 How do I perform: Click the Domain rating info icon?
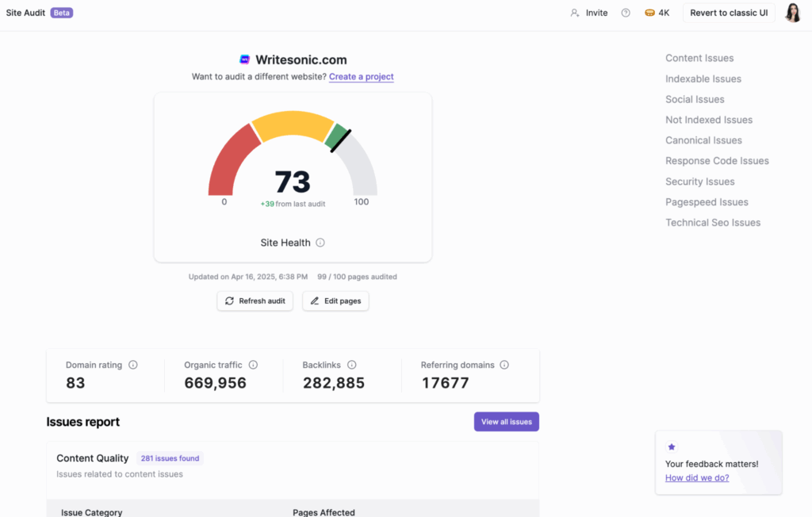click(133, 365)
